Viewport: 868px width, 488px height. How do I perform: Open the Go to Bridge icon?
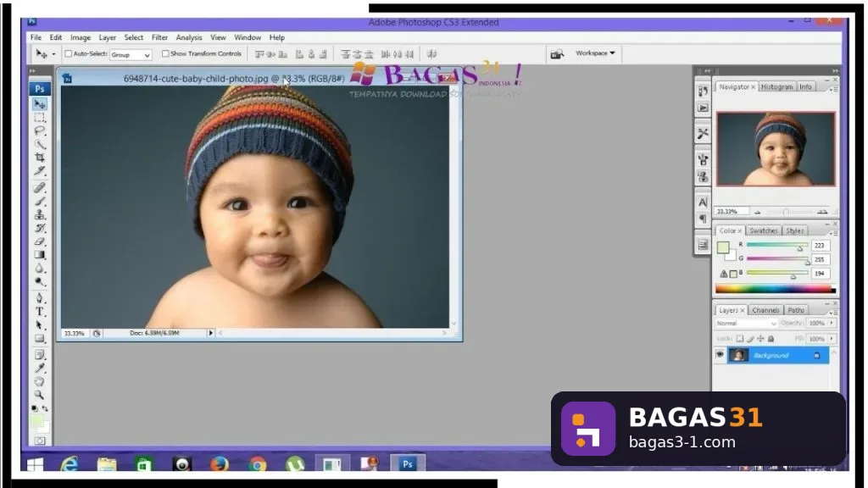(x=556, y=53)
